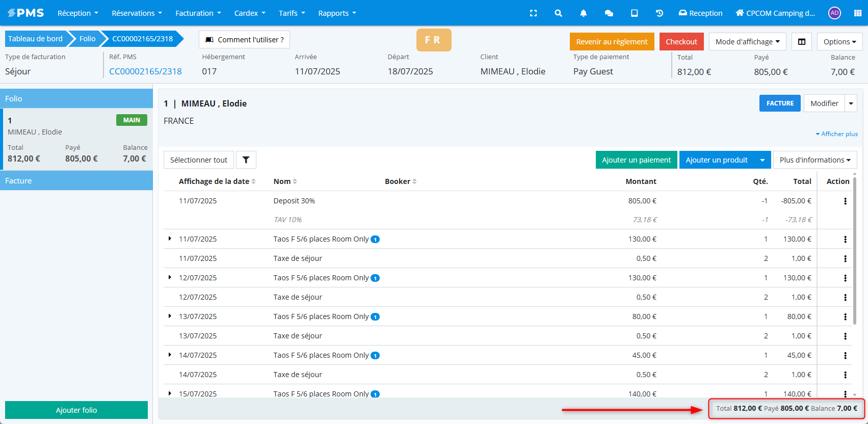Expand the 13/07/2025 Taos room row
Image resolution: width=868 pixels, height=424 pixels.
coord(170,316)
